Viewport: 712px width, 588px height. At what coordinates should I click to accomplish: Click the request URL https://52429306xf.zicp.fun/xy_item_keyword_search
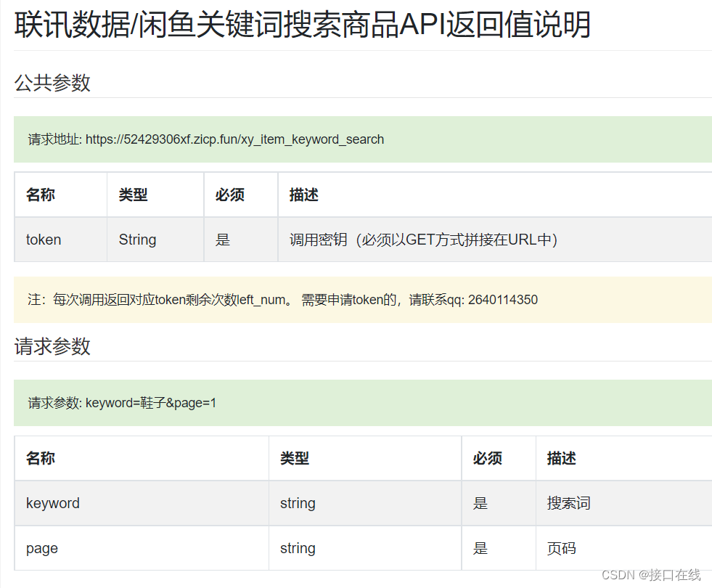(234, 139)
